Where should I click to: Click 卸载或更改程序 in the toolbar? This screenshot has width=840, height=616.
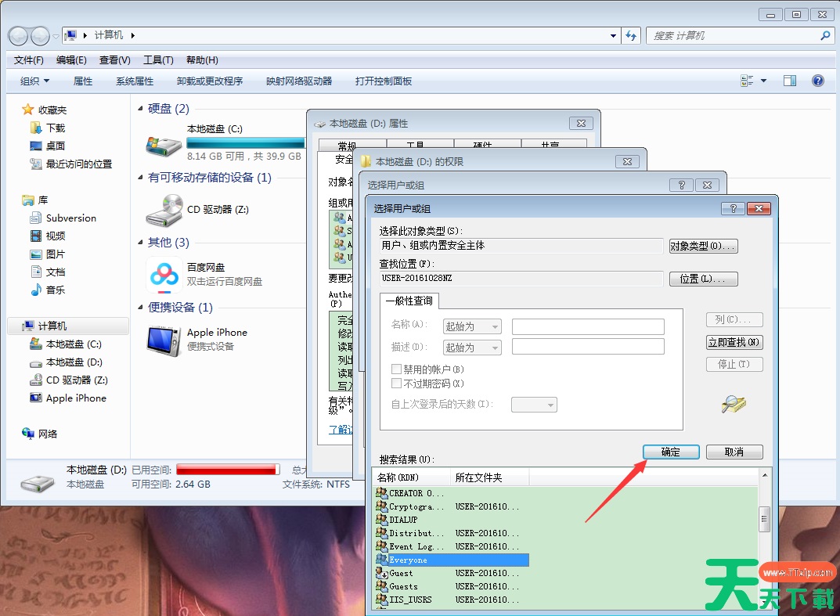point(210,81)
